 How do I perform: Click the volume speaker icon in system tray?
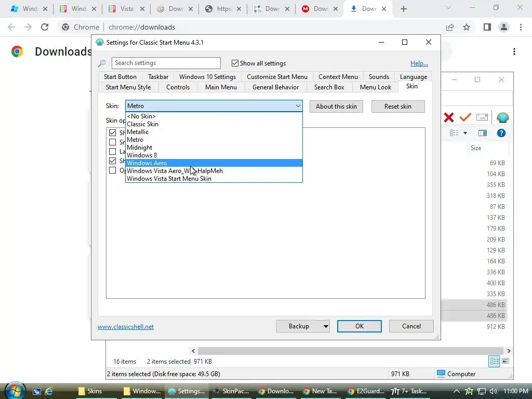(x=494, y=391)
